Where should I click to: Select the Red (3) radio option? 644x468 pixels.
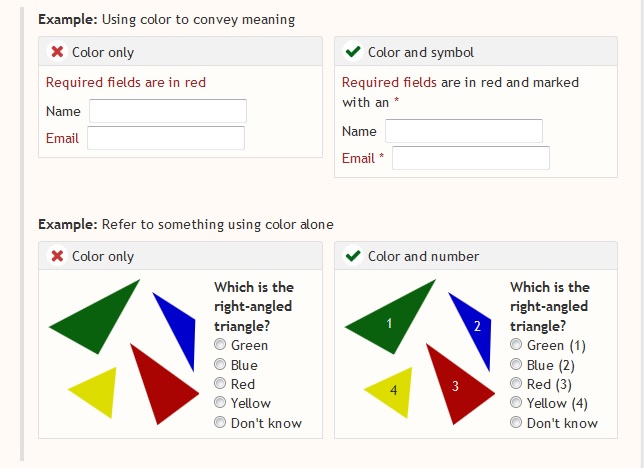point(516,384)
